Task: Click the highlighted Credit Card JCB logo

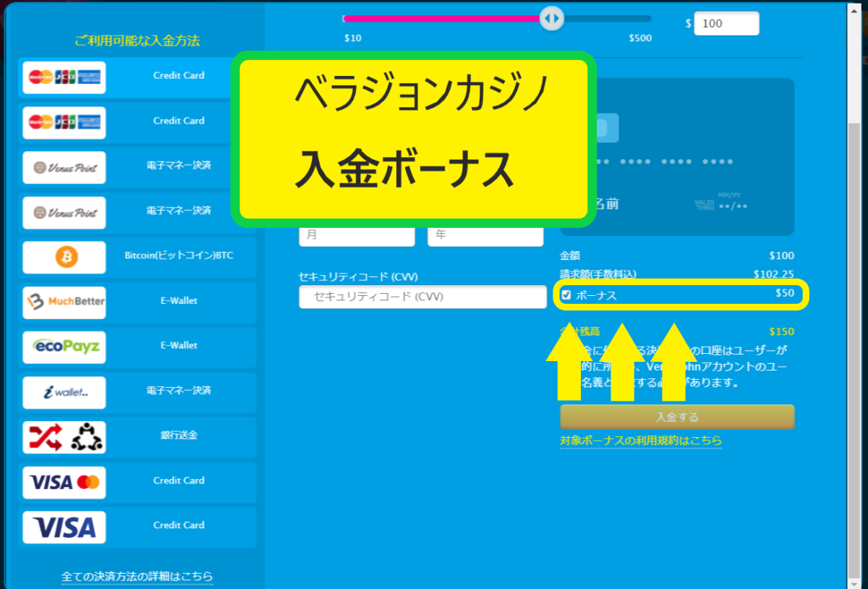Action: pos(64,77)
